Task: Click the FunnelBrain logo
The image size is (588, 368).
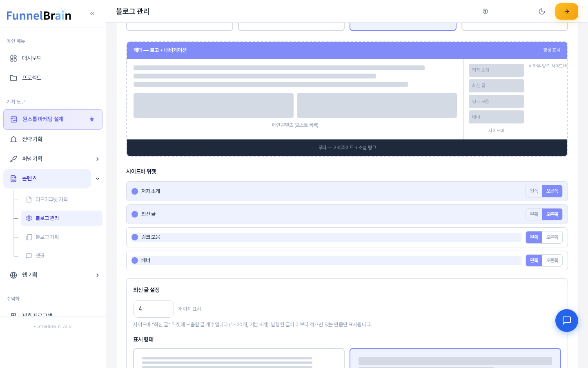Action: click(x=39, y=14)
